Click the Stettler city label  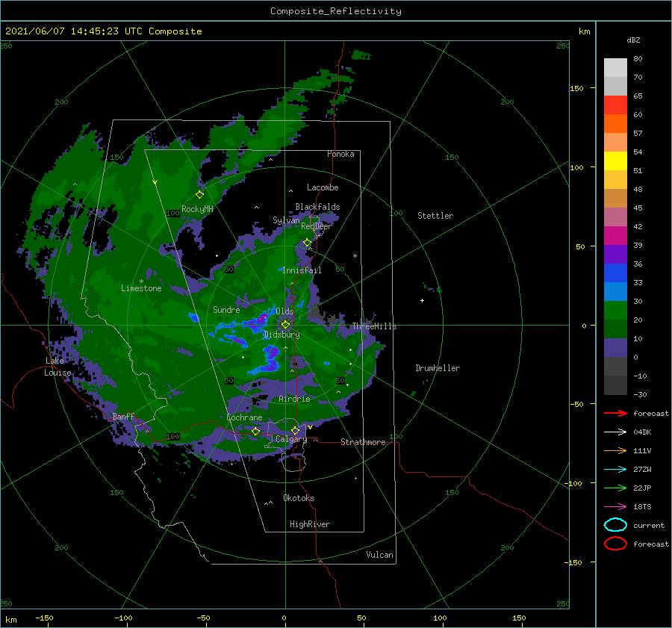[x=435, y=216]
